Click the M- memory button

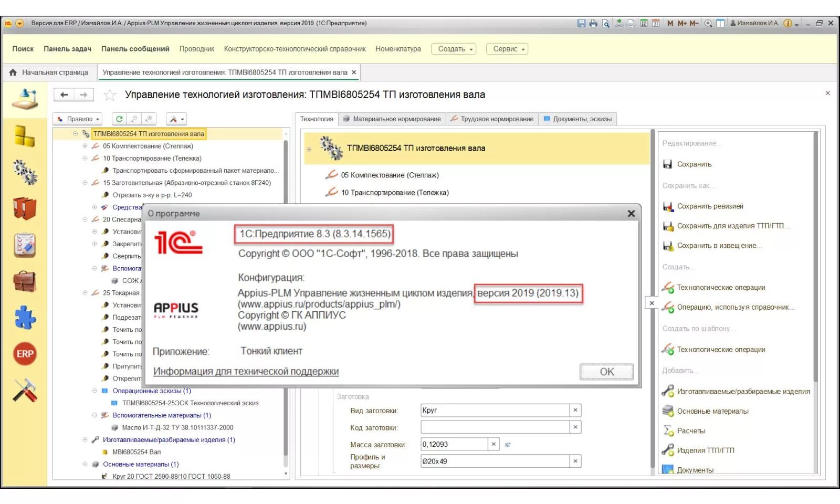[x=694, y=23]
